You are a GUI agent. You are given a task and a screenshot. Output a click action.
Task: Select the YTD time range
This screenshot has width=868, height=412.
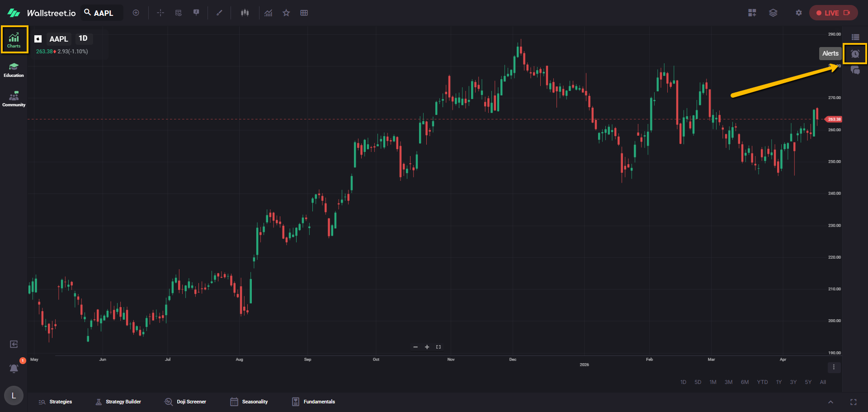coord(762,382)
